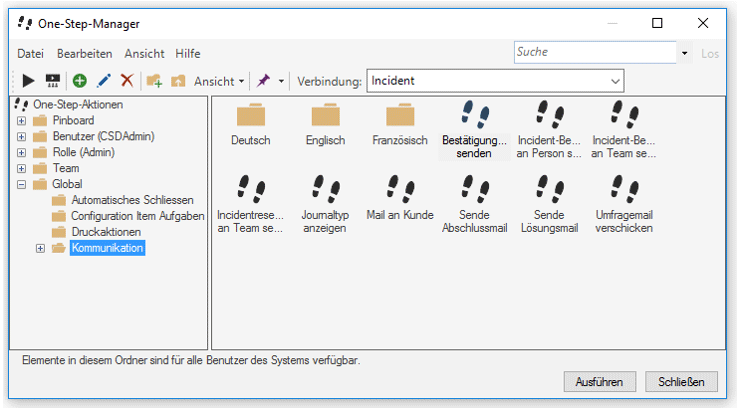Open the Ansicht toolbar dropdown

click(220, 81)
